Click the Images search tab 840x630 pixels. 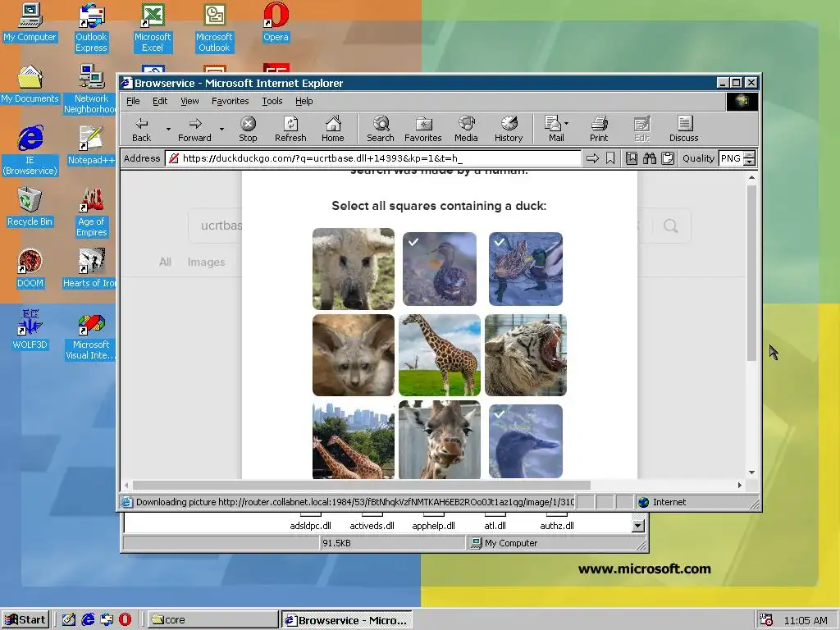[x=206, y=262]
